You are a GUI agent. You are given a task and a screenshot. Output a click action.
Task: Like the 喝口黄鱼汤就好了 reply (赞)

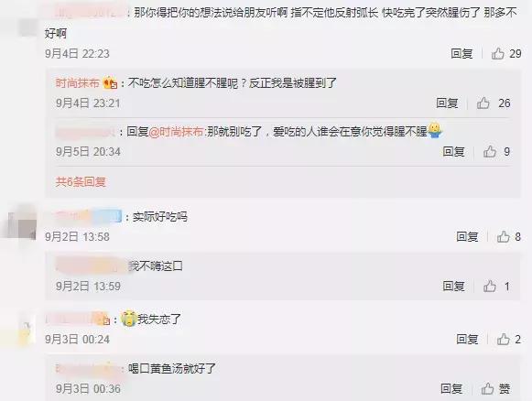tap(487, 389)
